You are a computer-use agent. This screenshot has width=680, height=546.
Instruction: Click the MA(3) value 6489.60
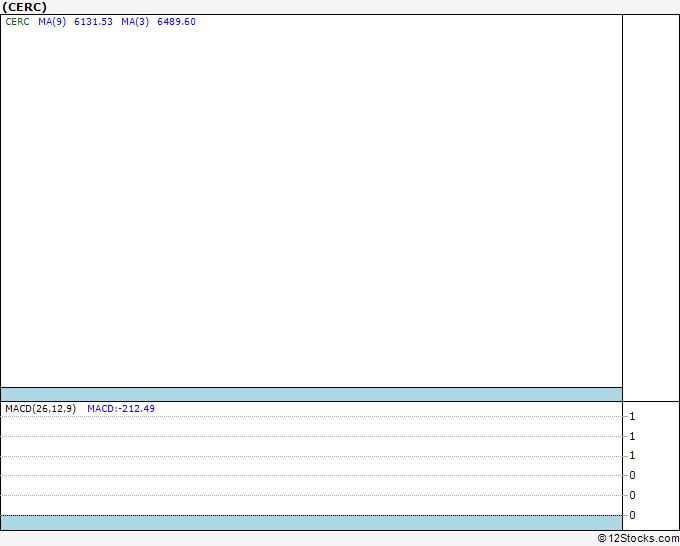[x=176, y=22]
